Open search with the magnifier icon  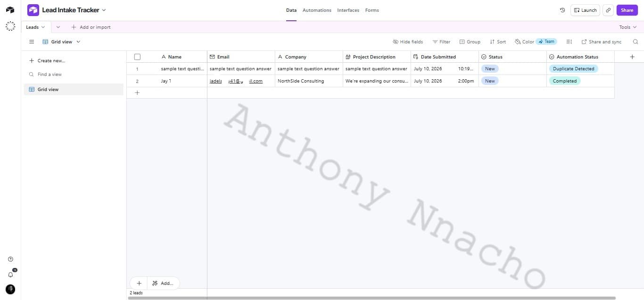point(636,42)
